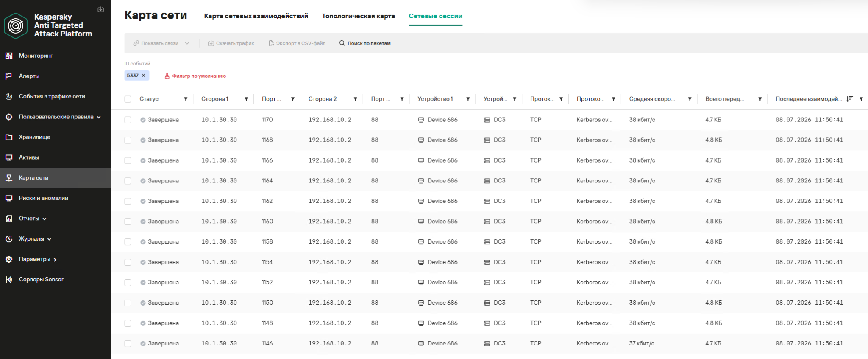Viewport: 868px width, 359px height.
Task: Open the Устройство 1 column filter
Action: coord(468,99)
